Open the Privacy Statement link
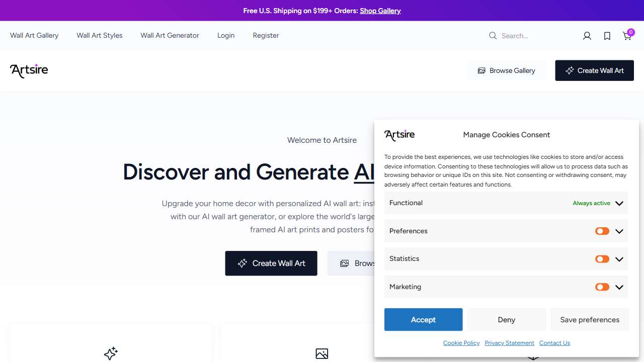This screenshot has height=362, width=644. point(509,343)
